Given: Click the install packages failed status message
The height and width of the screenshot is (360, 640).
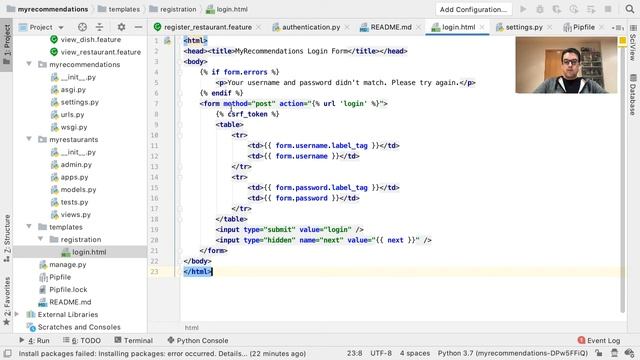Looking at the screenshot, I should coord(162,353).
